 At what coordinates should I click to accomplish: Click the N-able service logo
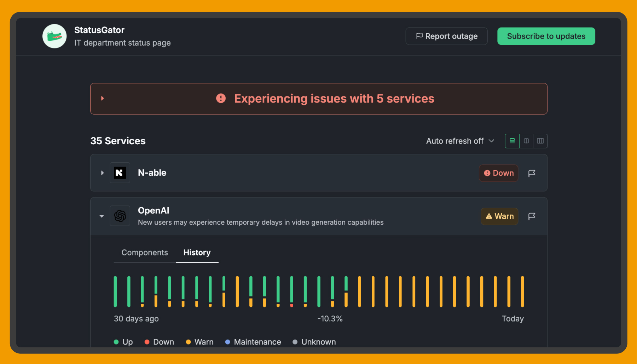[x=120, y=173]
